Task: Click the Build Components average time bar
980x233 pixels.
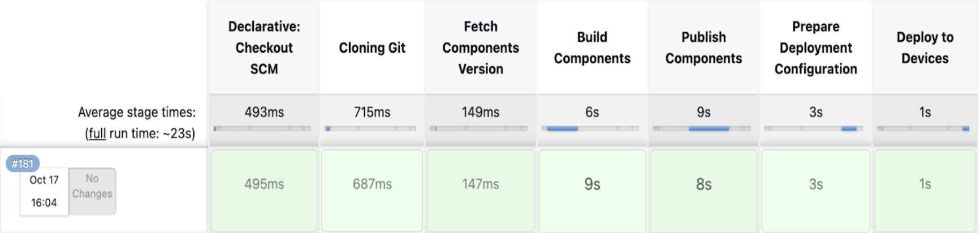Action: [x=590, y=129]
